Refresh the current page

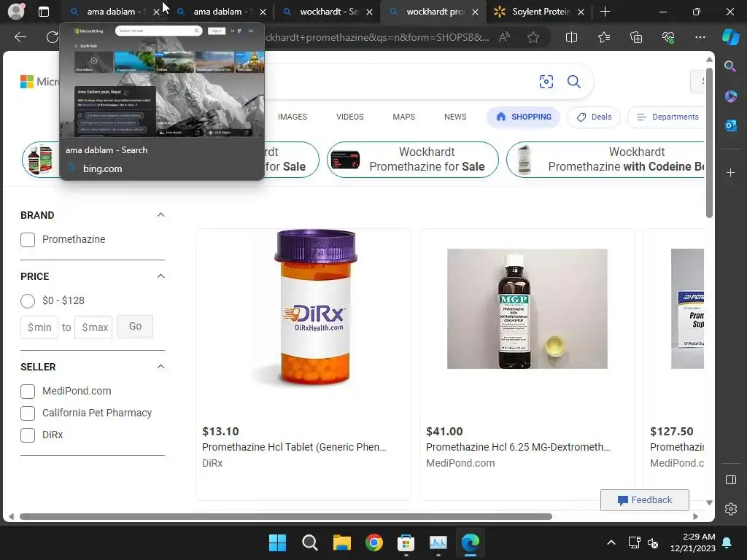pyautogui.click(x=52, y=37)
